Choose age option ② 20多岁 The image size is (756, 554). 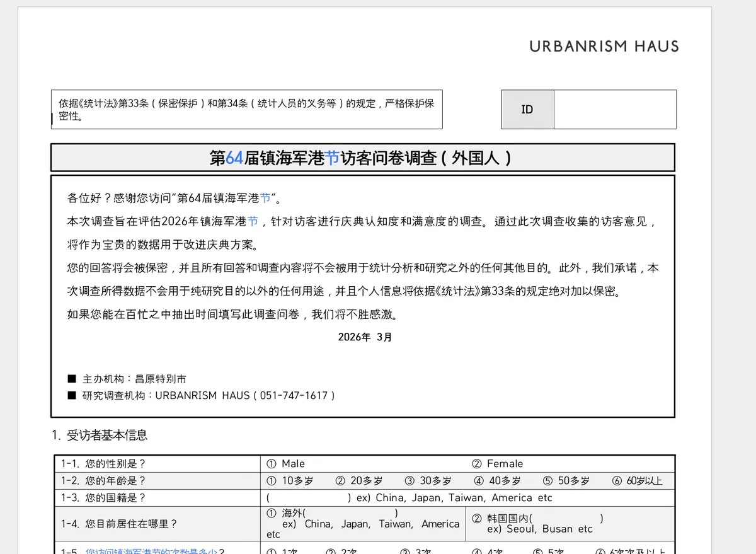tap(359, 480)
